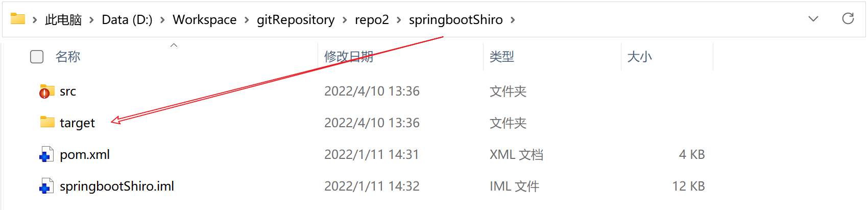
Task: Refresh the current folder view
Action: pos(848,19)
